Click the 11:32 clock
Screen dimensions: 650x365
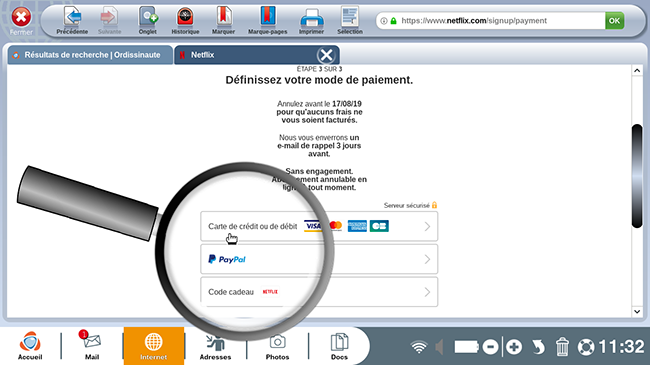621,346
